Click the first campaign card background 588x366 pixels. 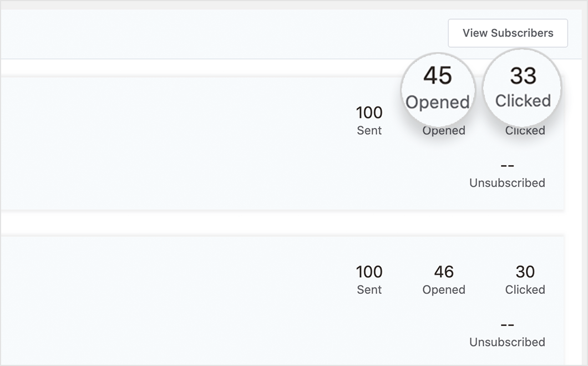pos(166,144)
